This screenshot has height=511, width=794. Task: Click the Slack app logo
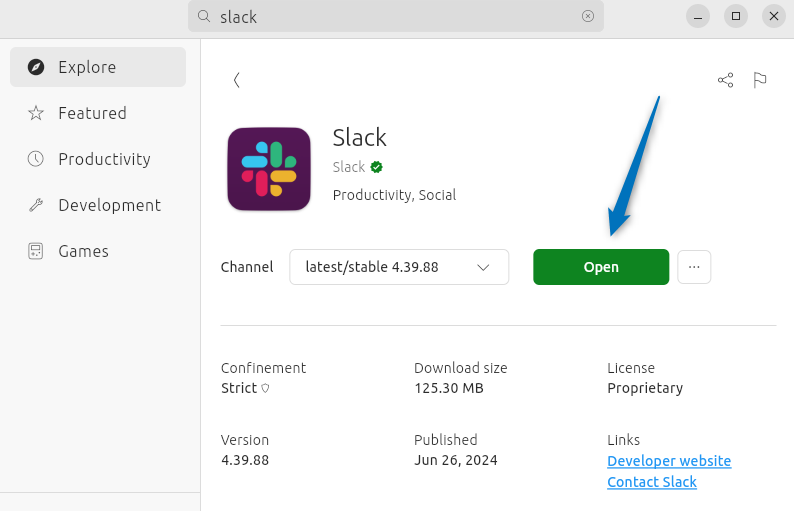pos(269,169)
